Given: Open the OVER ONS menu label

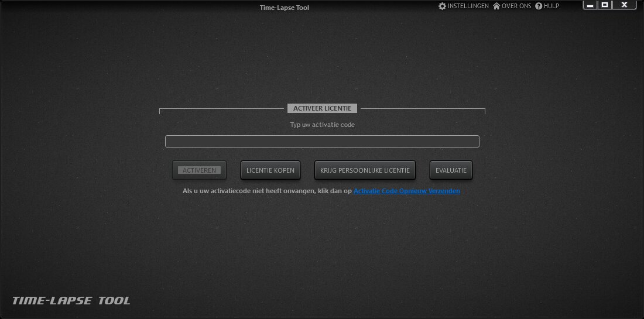Looking at the screenshot, I should tap(516, 6).
